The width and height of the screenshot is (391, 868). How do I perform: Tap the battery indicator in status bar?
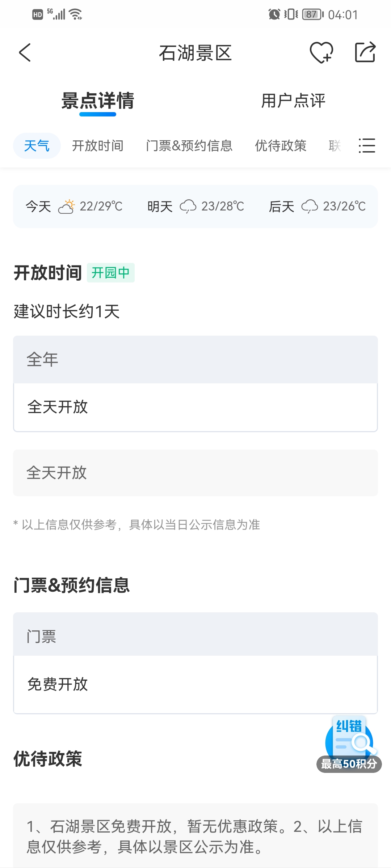click(312, 14)
